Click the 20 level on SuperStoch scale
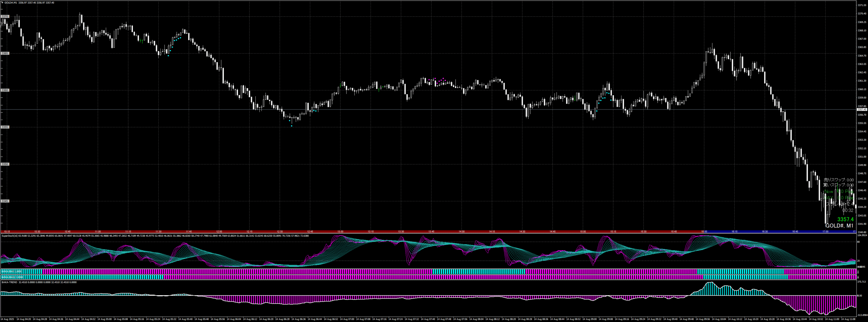Image resolution: width=868 pixels, height=322 pixels. (x=859, y=261)
